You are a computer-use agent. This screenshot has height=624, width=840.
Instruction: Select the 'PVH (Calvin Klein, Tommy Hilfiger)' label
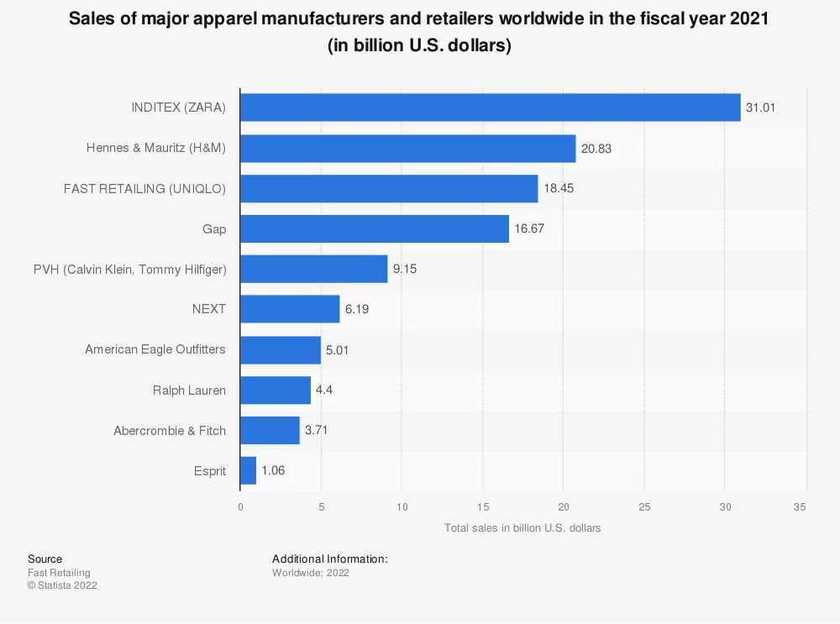[x=129, y=270]
